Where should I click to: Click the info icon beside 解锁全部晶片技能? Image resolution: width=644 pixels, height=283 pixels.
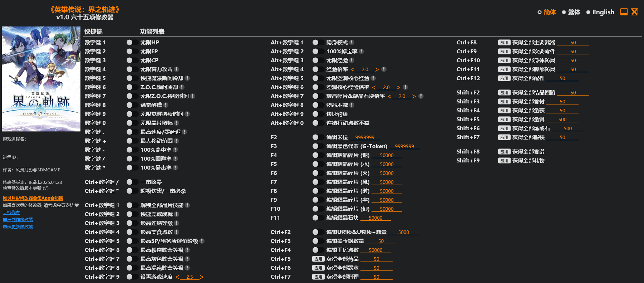point(187,205)
